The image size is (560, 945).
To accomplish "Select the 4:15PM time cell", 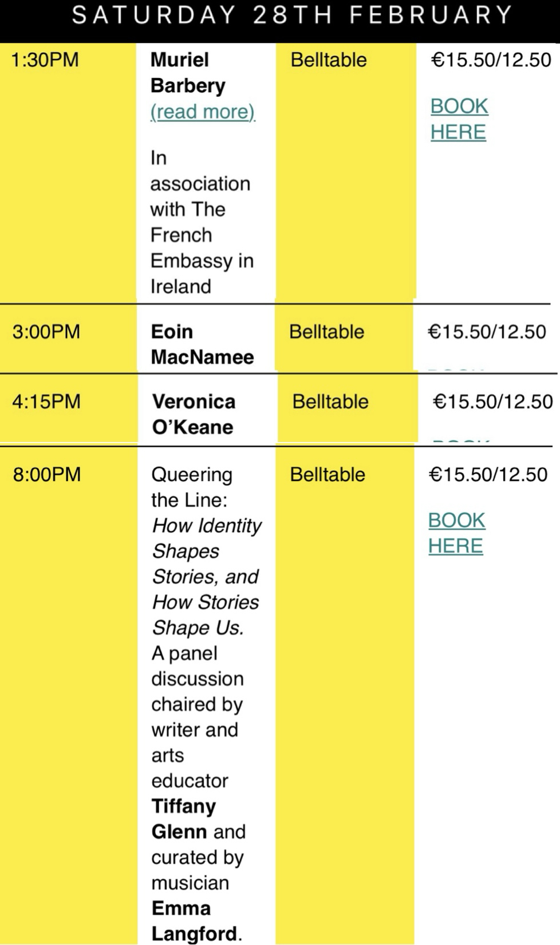I will pos(46,402).
